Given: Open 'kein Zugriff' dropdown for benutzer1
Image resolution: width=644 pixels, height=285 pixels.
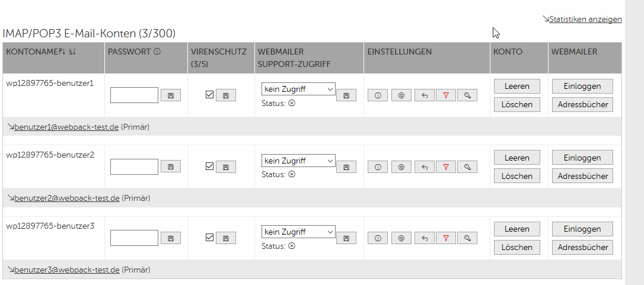Looking at the screenshot, I should pos(299,89).
